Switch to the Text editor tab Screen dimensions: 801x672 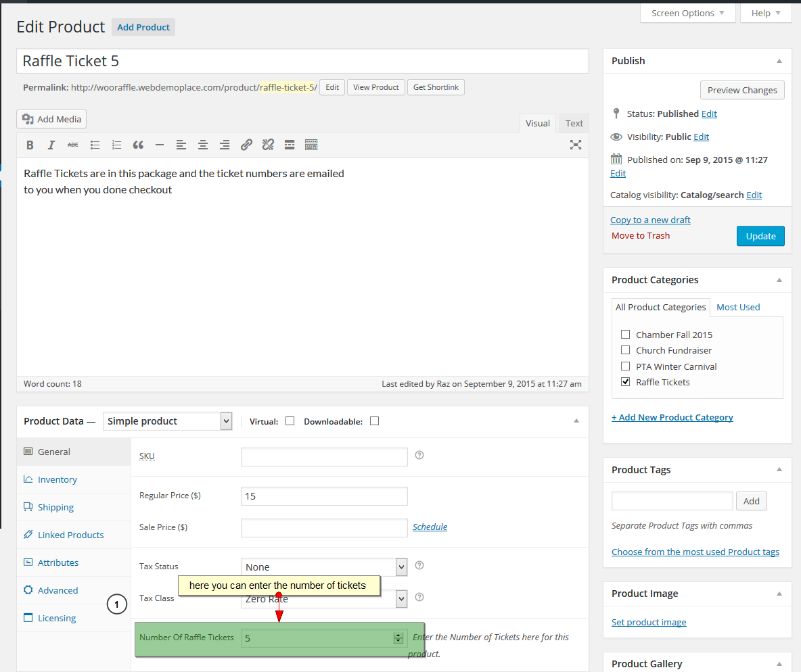coord(574,124)
